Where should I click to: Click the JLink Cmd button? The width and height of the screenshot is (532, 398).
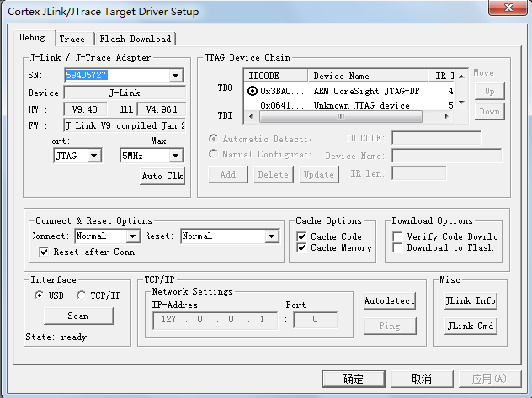471,326
